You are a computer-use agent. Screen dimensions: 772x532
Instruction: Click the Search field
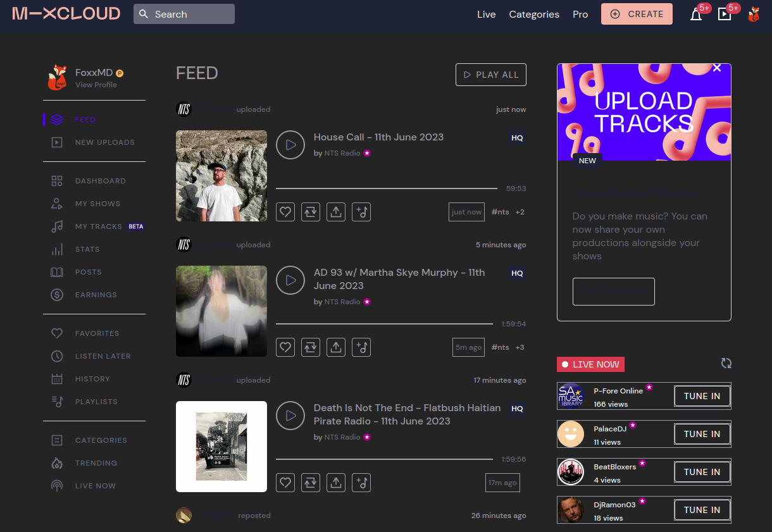pyautogui.click(x=184, y=13)
